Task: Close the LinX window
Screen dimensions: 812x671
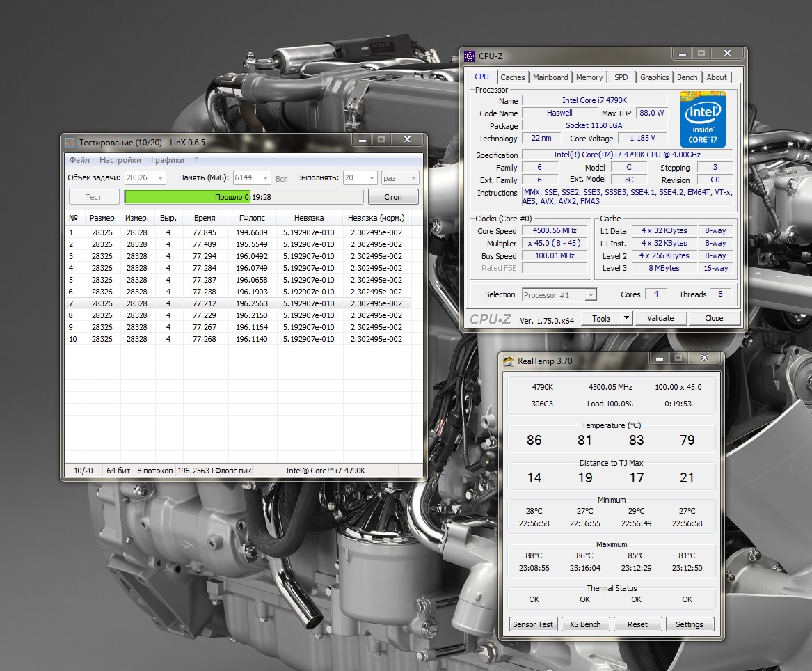Action: tap(407, 140)
